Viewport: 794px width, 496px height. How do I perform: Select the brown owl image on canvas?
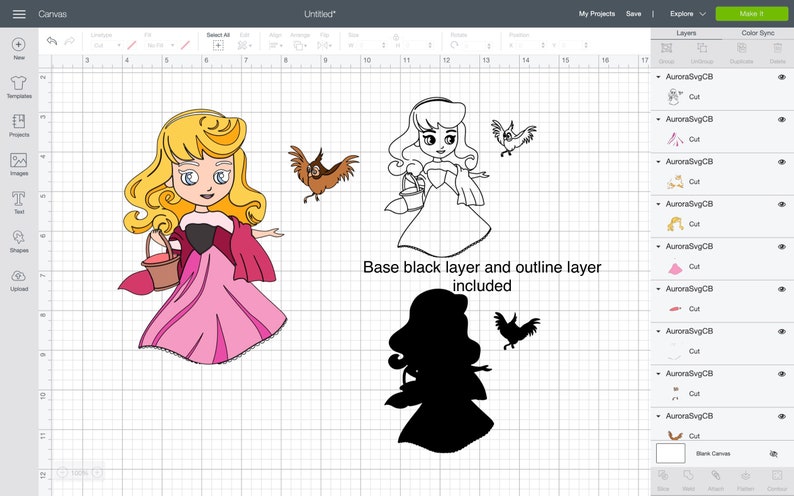tap(323, 174)
